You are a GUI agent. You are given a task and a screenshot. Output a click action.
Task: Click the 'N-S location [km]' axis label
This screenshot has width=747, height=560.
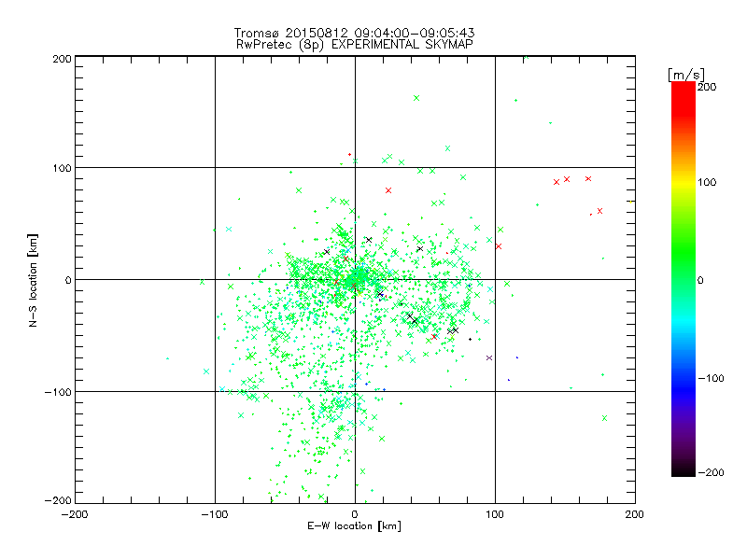33,280
